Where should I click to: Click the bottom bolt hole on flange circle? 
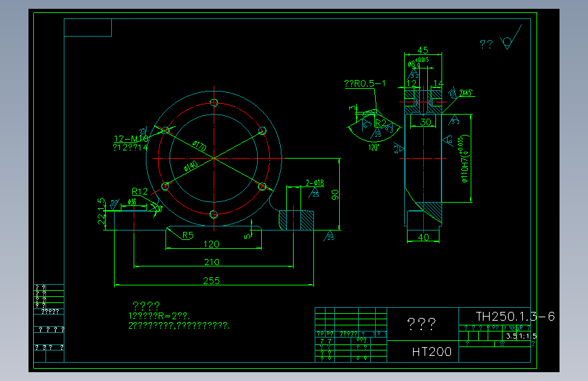point(214,214)
